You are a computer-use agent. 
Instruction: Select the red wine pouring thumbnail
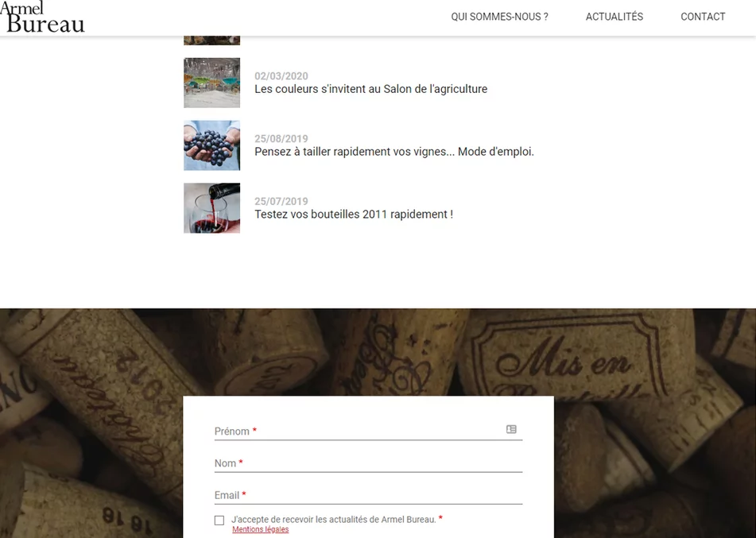pos(211,208)
